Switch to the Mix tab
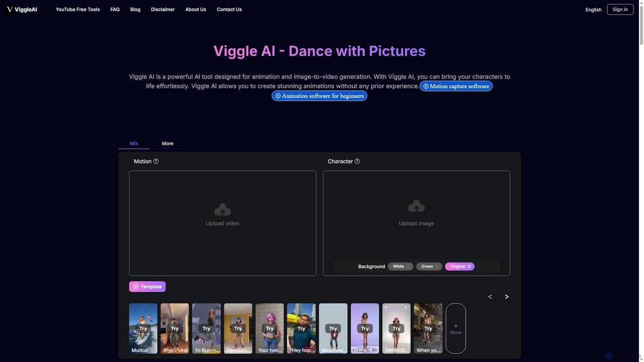Image resolution: width=644 pixels, height=362 pixels. click(134, 144)
